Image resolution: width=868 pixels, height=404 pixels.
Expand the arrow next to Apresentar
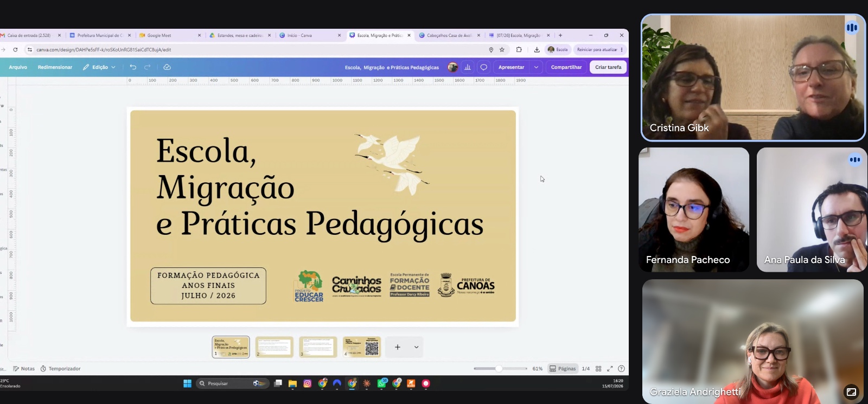coord(536,67)
